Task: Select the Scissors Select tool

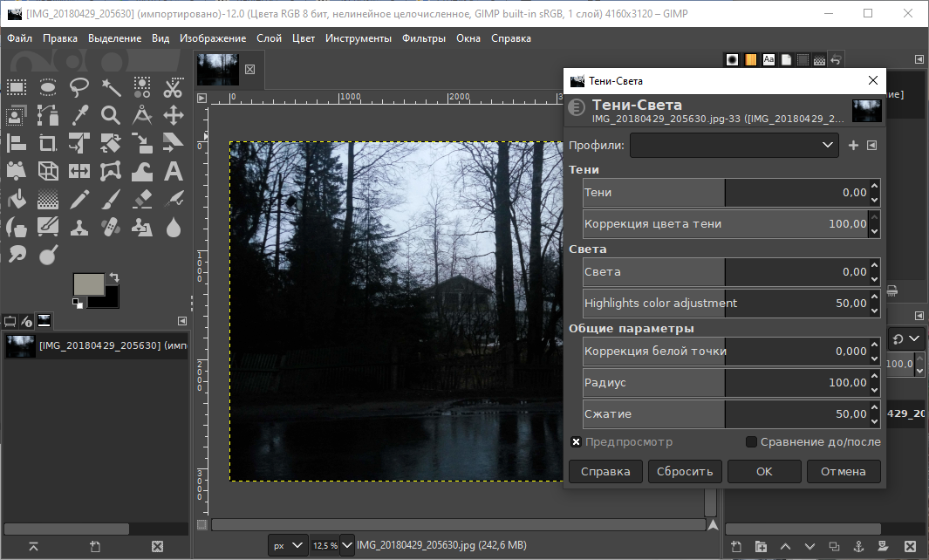Action: [174, 88]
